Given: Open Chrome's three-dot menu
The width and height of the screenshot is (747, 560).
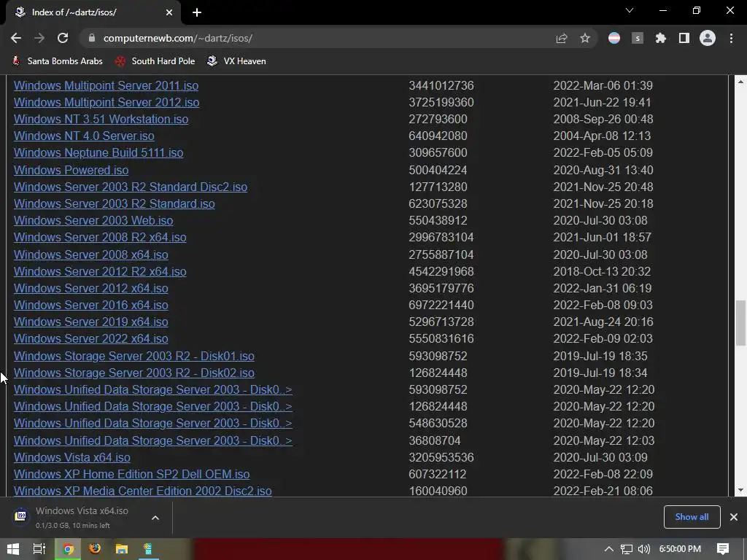Looking at the screenshot, I should (731, 38).
